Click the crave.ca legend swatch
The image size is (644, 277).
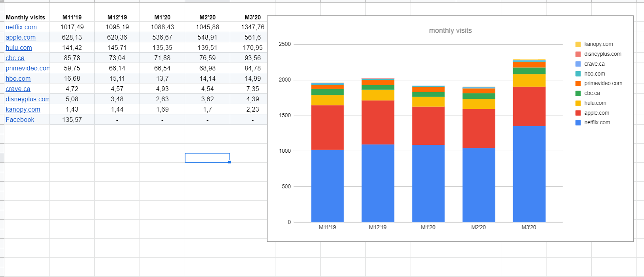(x=578, y=64)
